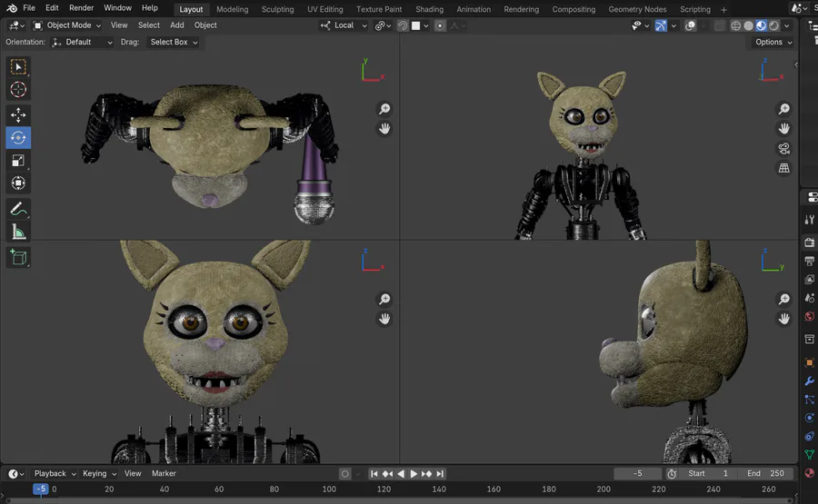Open pivot point dropdown
Screen dimensions: 818x504
click(383, 25)
